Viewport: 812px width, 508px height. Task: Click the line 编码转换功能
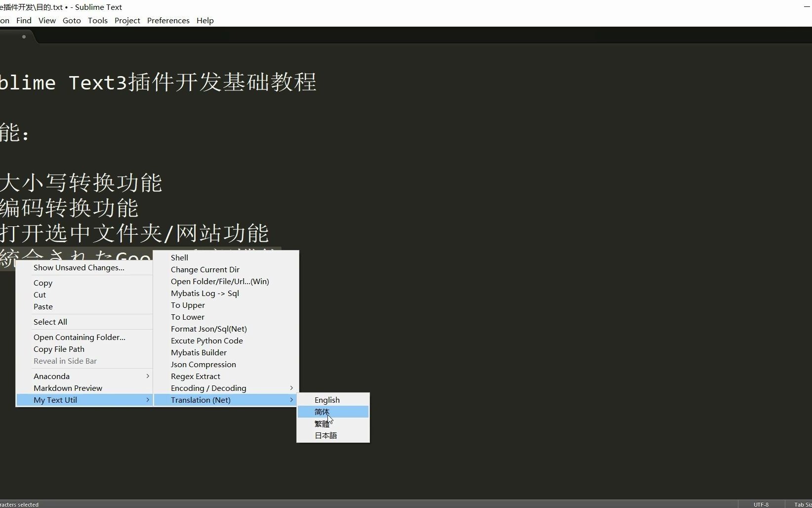[69, 208]
